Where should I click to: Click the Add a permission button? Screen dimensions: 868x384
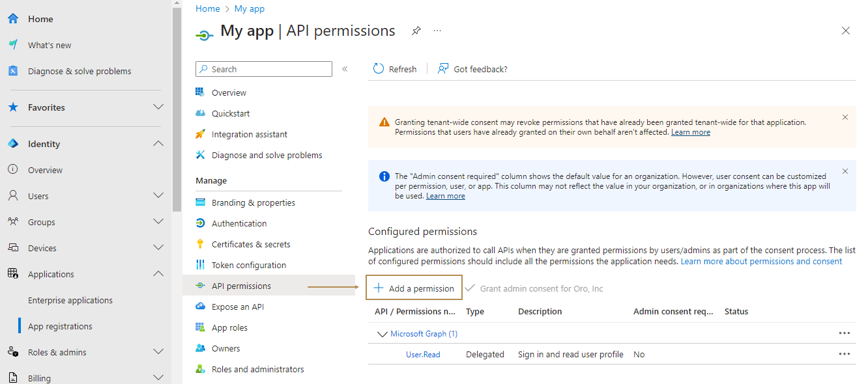click(414, 288)
